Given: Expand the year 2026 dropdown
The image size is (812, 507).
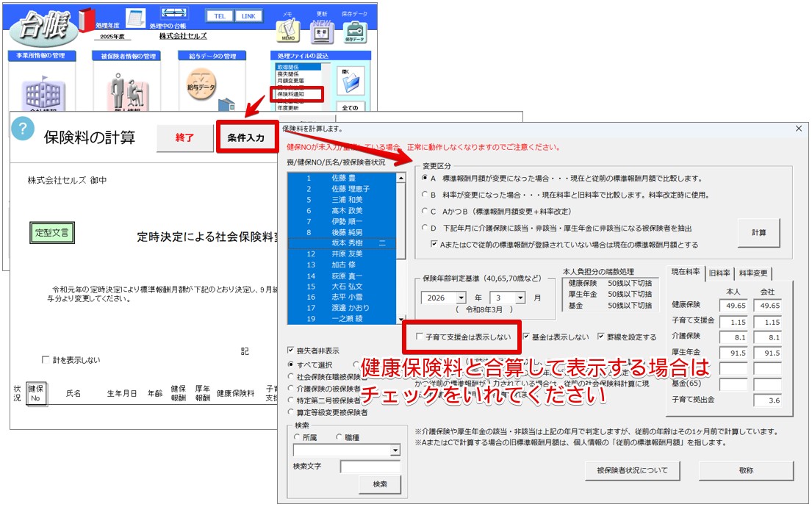Looking at the screenshot, I should pos(461,298).
